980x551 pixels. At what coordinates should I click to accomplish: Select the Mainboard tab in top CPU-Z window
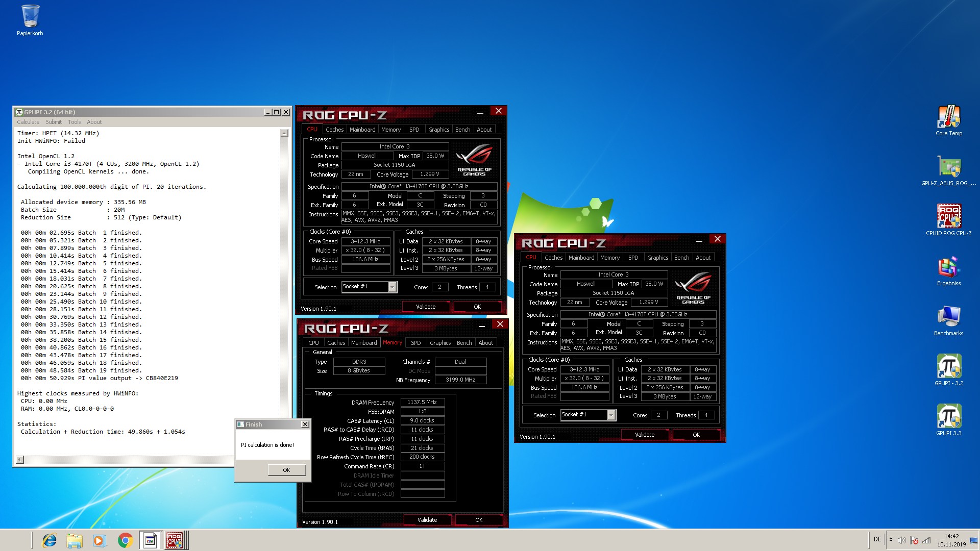click(362, 130)
